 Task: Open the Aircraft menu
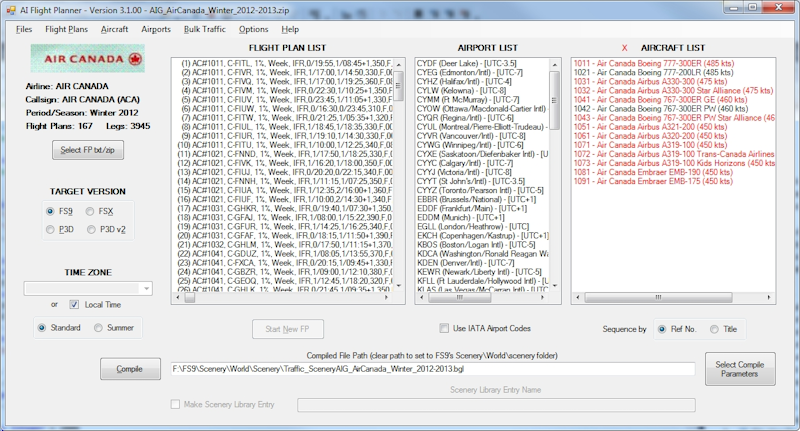pos(114,29)
